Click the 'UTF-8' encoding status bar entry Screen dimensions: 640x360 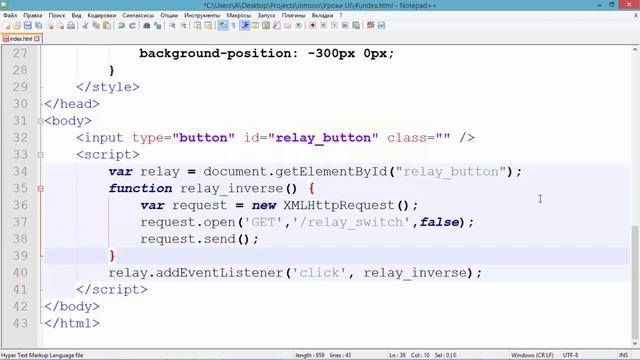[570, 355]
